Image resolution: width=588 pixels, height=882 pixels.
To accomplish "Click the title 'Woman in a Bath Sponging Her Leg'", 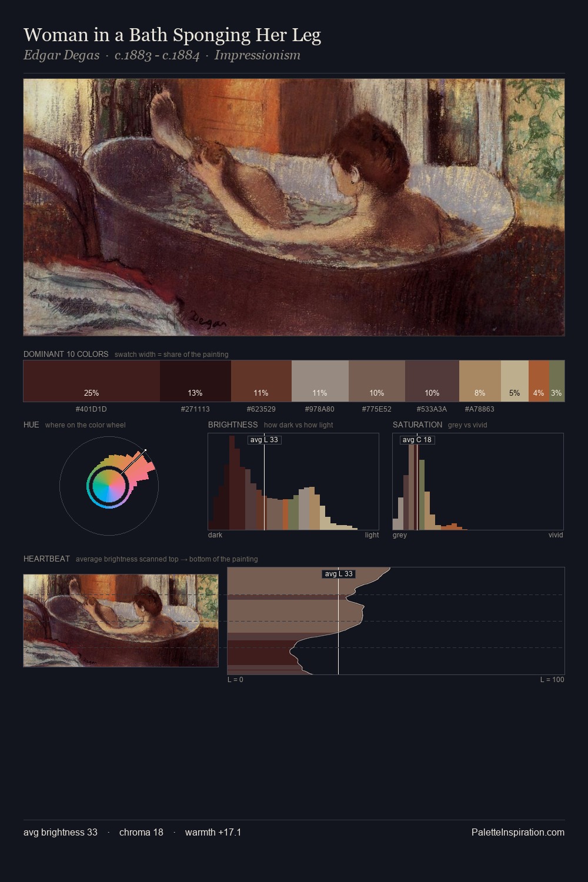I will 172,35.
